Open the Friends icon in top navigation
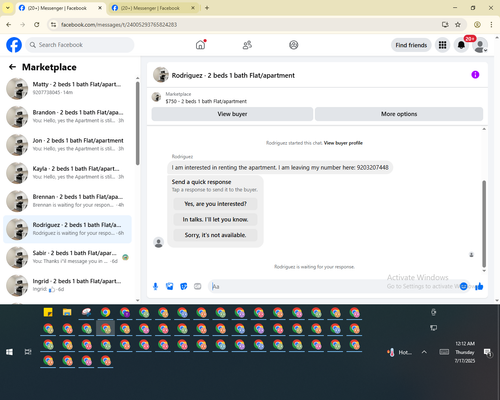 click(247, 45)
